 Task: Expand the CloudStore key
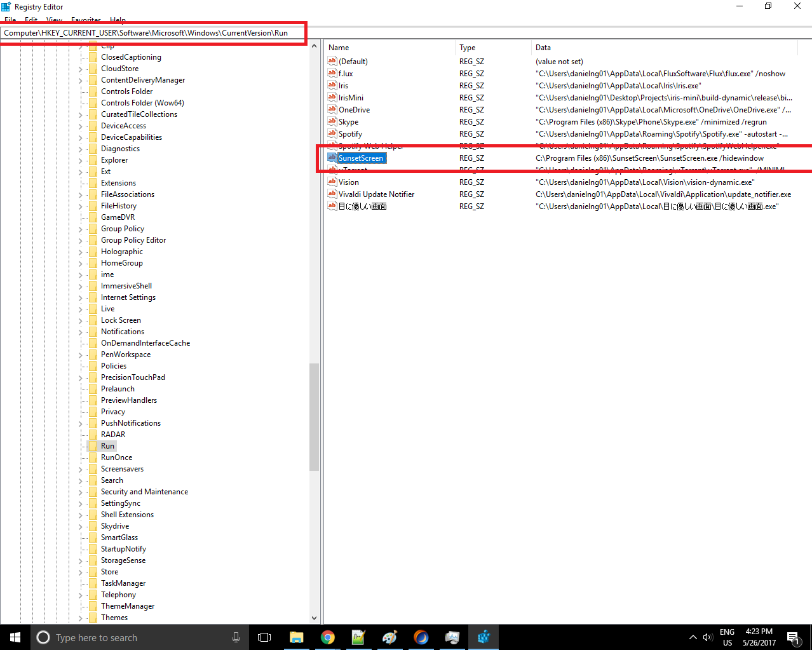click(x=81, y=69)
